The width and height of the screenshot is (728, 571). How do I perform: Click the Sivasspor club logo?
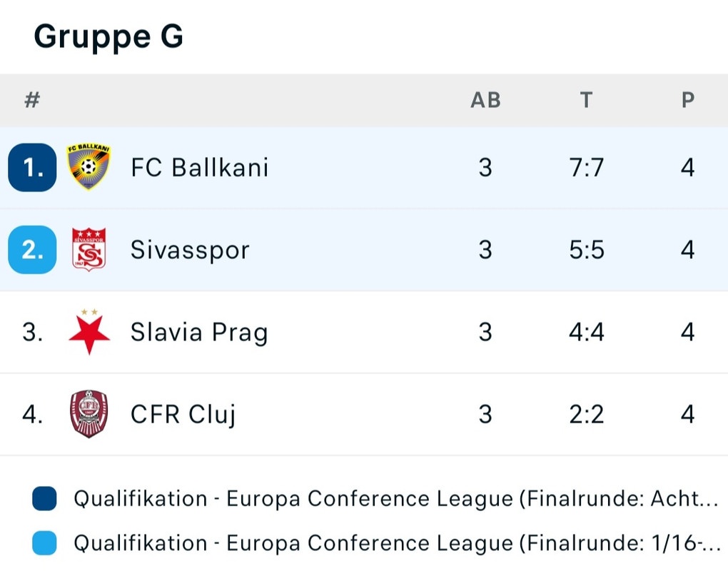click(x=89, y=250)
